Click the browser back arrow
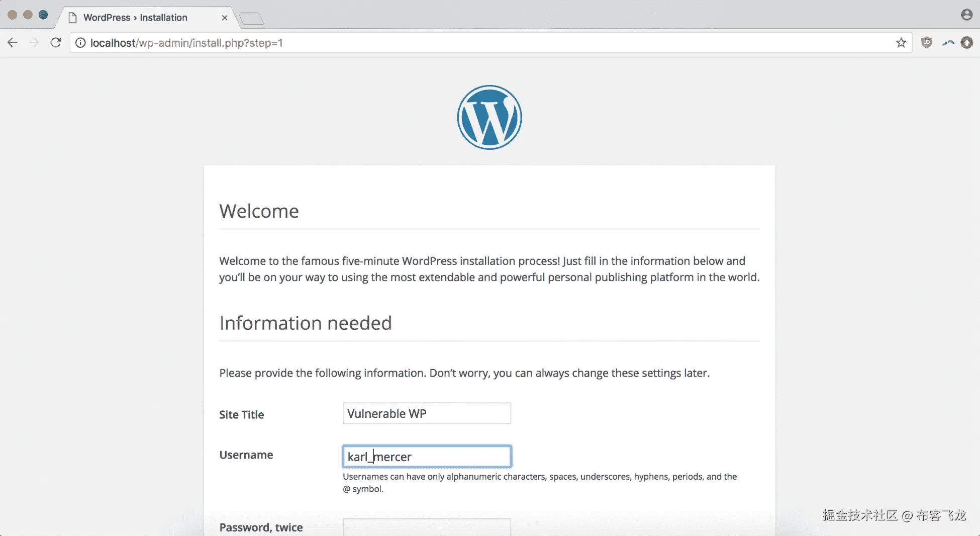 click(13, 43)
